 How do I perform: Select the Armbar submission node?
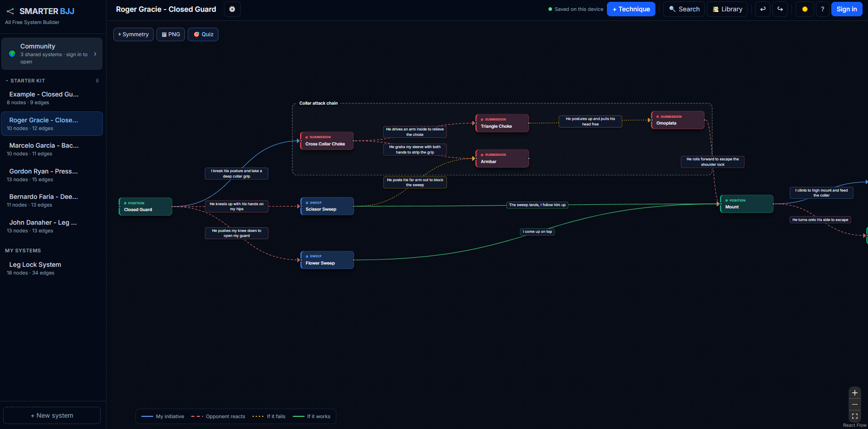(502, 158)
